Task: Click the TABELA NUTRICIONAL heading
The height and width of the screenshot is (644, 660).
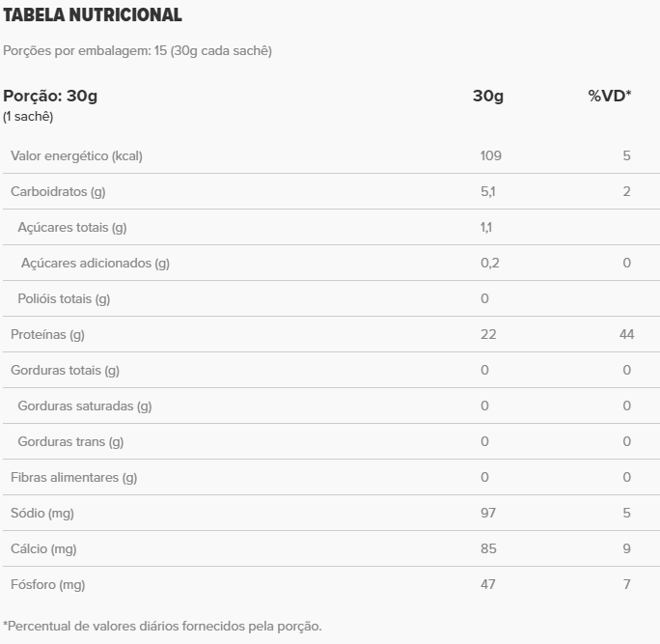Action: pyautogui.click(x=93, y=15)
